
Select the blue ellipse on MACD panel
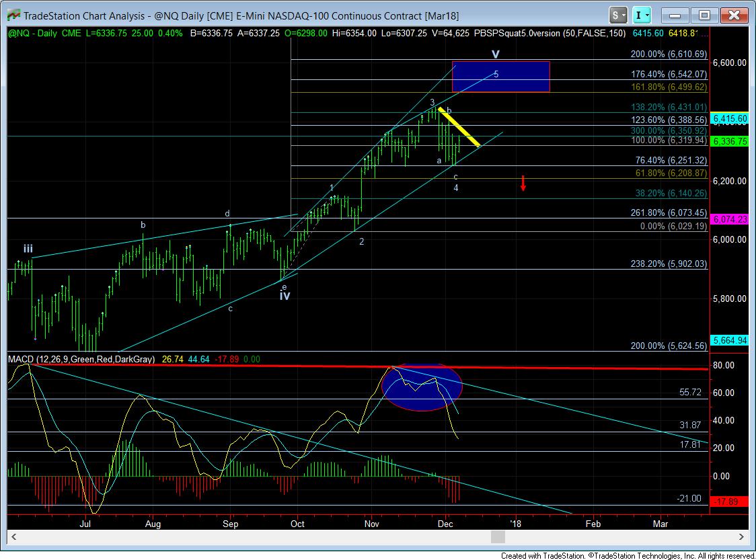422,388
